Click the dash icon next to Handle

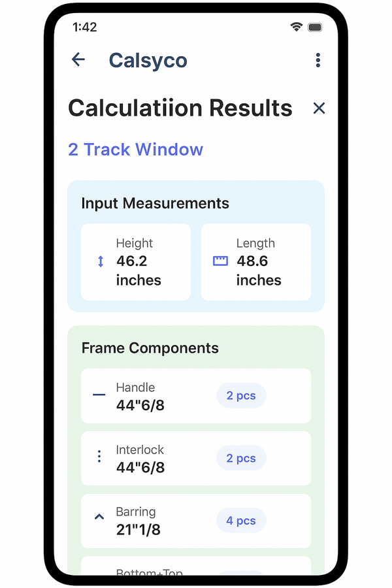pos(99,394)
